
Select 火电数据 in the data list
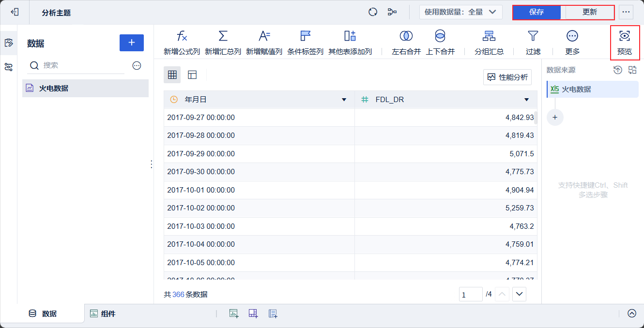coord(85,88)
